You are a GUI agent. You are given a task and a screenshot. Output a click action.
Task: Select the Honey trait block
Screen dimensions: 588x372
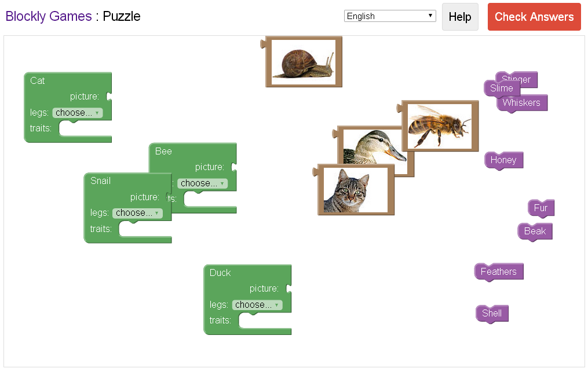click(503, 160)
